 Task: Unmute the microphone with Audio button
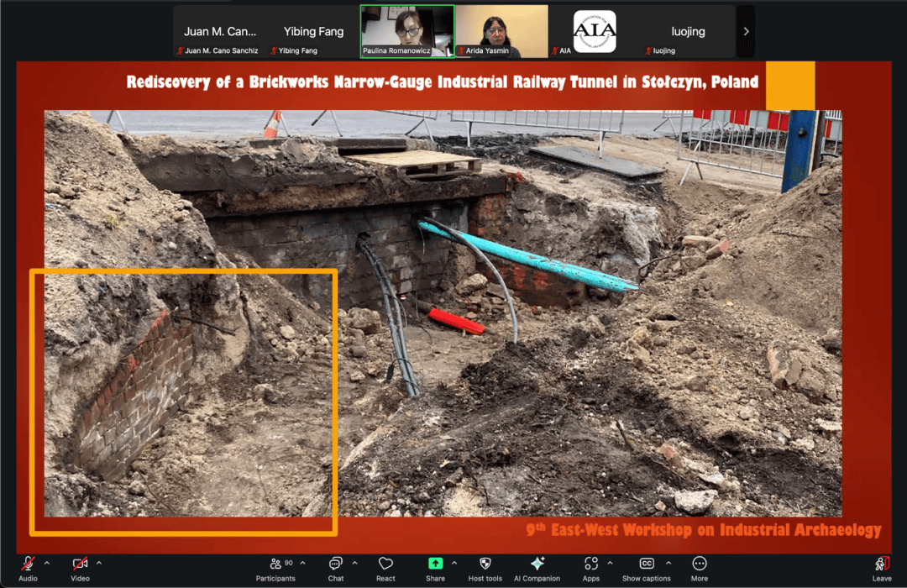(28, 564)
